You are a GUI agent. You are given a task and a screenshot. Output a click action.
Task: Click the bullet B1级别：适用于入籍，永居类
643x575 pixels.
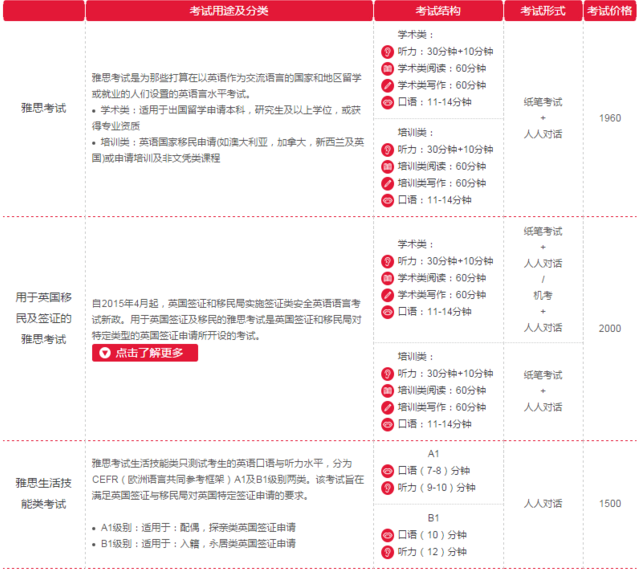click(194, 544)
